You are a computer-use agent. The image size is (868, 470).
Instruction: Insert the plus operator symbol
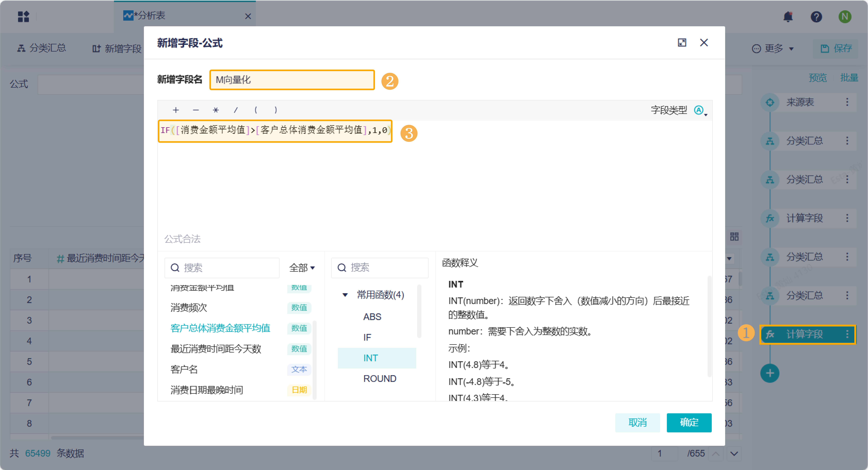(176, 110)
